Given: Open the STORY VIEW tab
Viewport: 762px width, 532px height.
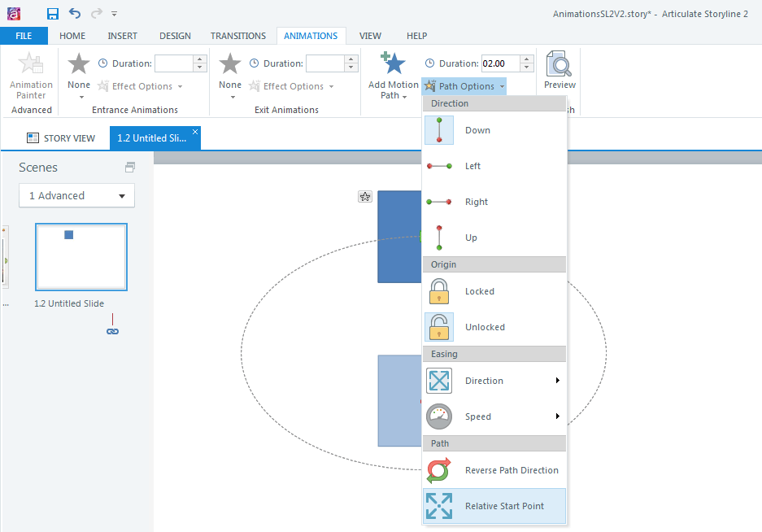Looking at the screenshot, I should [x=61, y=137].
